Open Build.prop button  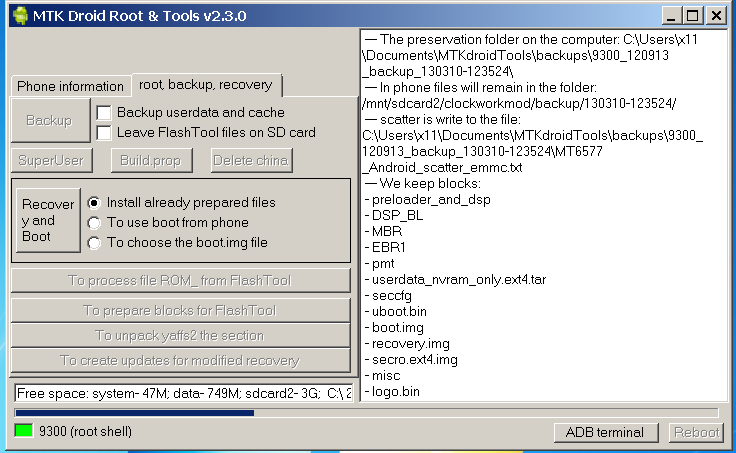[151, 161]
